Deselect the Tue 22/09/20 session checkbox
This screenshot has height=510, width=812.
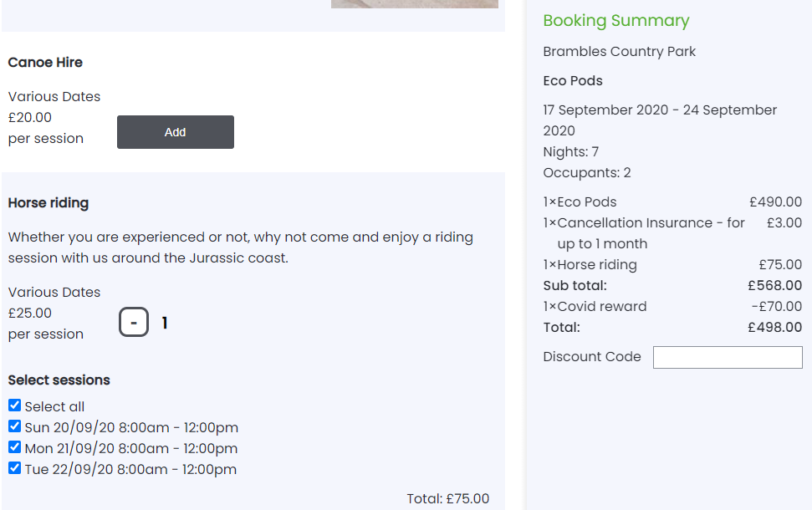pyautogui.click(x=14, y=468)
